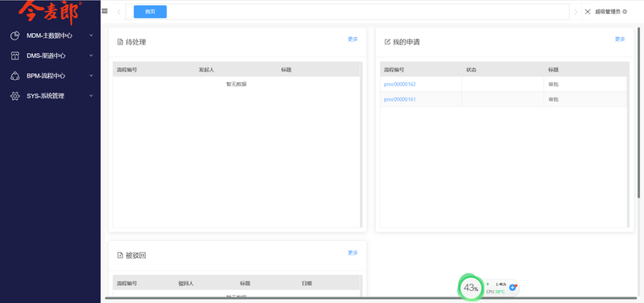Click the SYS gear icon
The height and width of the screenshot is (303, 644).
14,96
